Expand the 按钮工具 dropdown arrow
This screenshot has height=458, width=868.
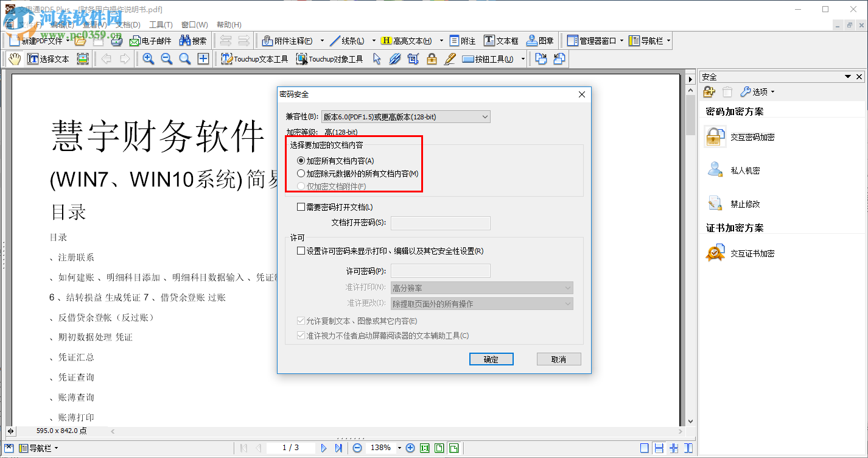tap(522, 58)
